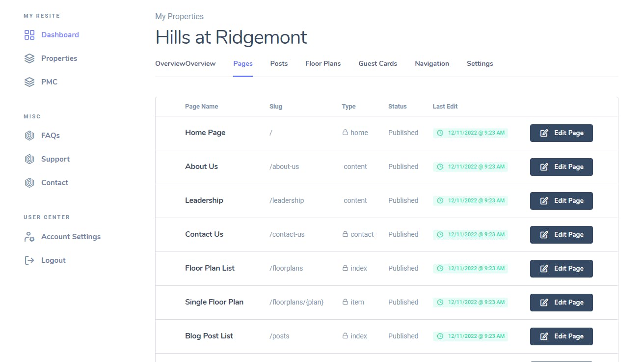Switch to the Posts tab
Viewport: 644px width, 362px height.
(x=279, y=63)
